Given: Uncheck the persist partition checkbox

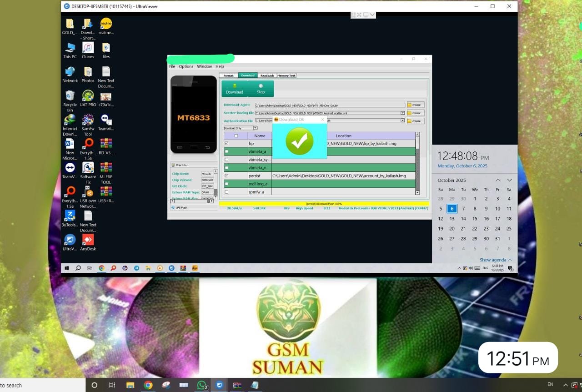Looking at the screenshot, I should tap(226, 176).
